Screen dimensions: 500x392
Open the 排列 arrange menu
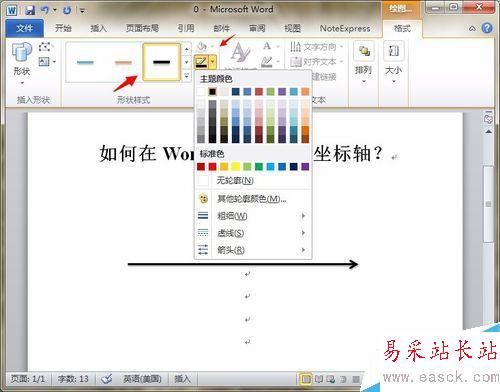[363, 63]
